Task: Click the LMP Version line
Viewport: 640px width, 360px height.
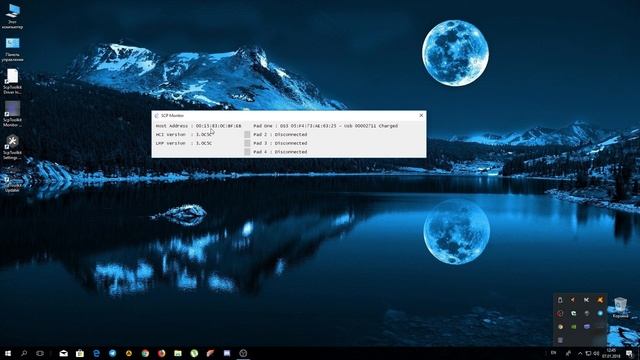Action: pyautogui.click(x=184, y=143)
